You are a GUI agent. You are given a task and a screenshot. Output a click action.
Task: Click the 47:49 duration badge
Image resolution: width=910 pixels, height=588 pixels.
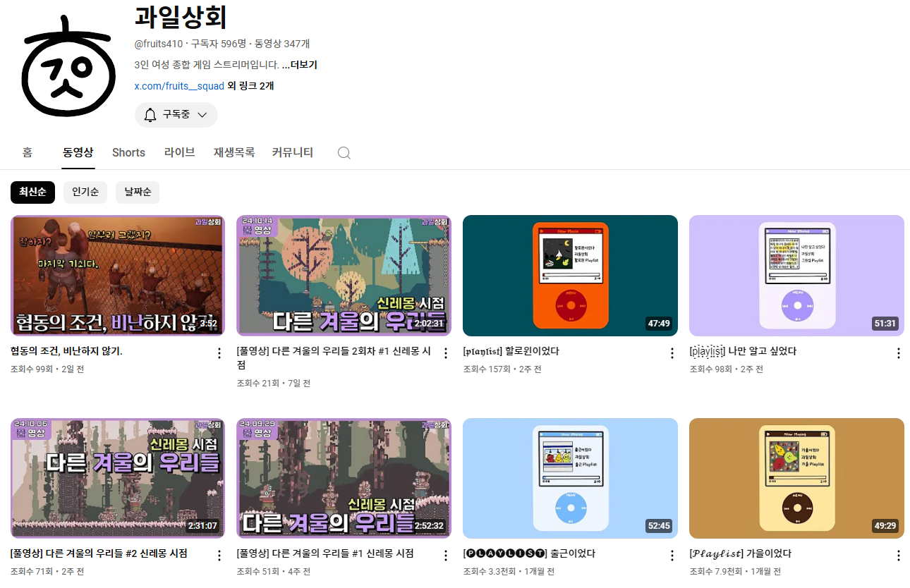point(659,324)
